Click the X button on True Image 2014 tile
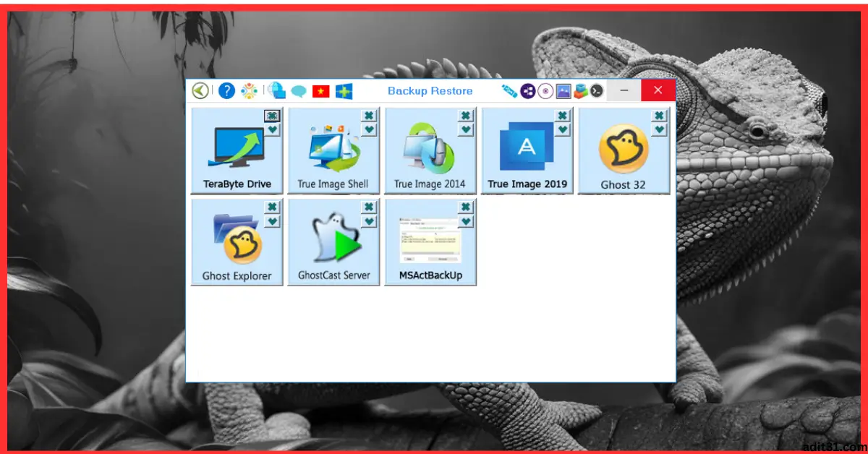The image size is (868, 454). pos(466,116)
